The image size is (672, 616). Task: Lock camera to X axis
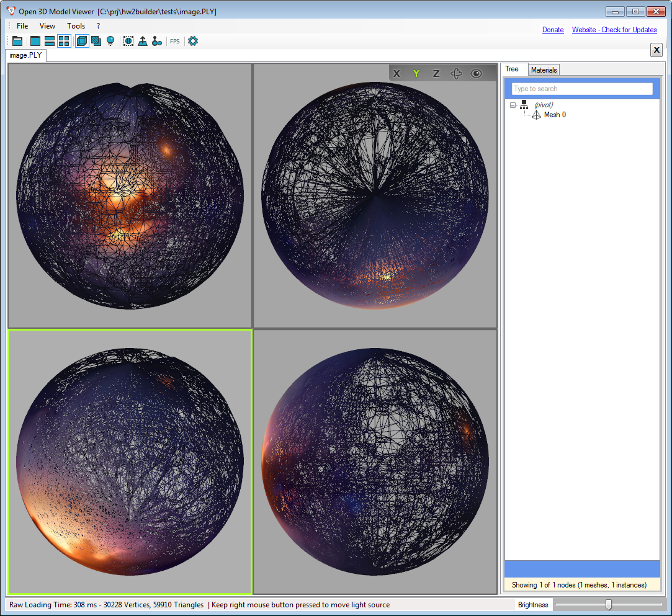(x=397, y=74)
